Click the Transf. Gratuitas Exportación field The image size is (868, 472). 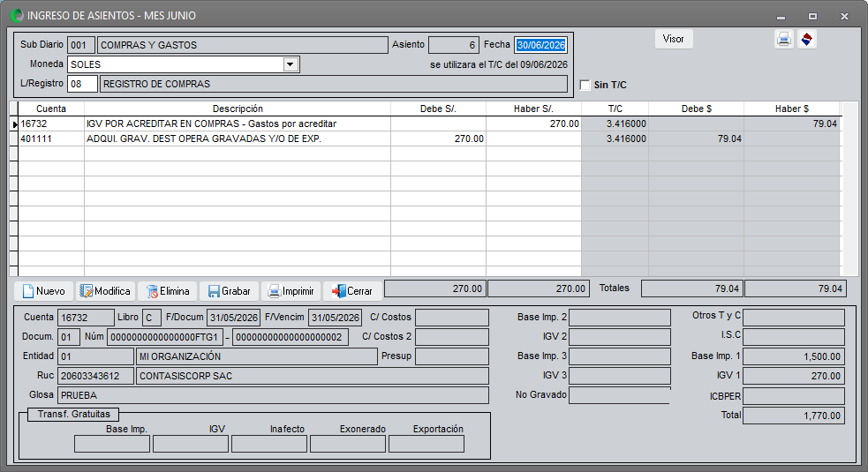(426, 444)
